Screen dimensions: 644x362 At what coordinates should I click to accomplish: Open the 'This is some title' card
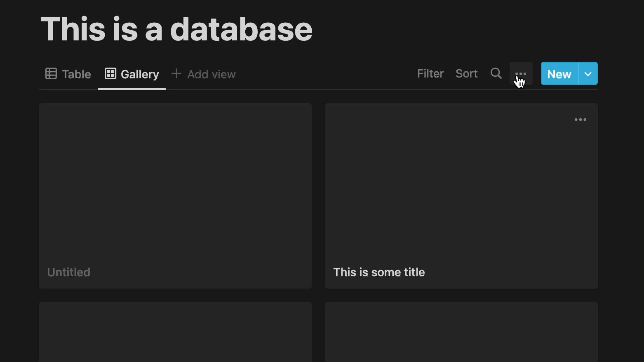click(461, 196)
